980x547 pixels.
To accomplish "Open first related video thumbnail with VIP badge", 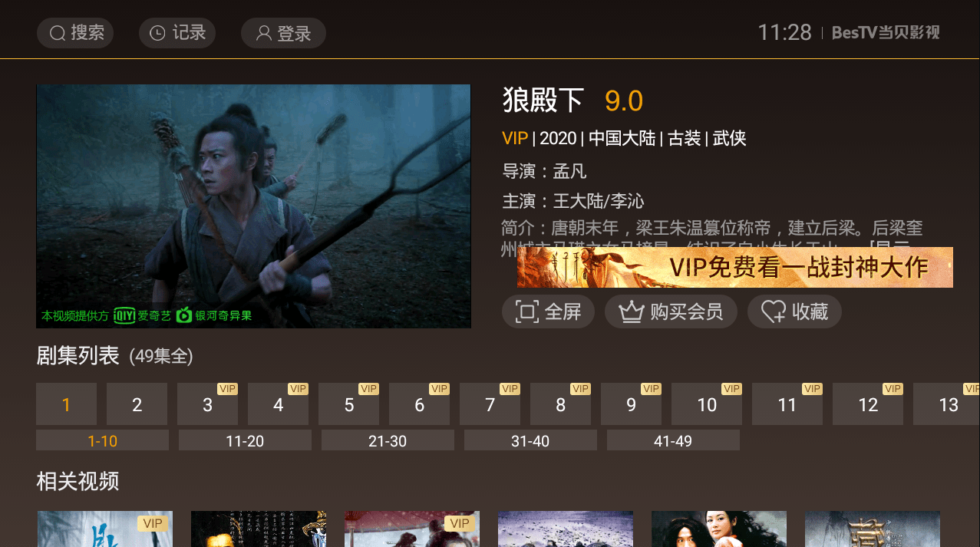I will [105, 529].
